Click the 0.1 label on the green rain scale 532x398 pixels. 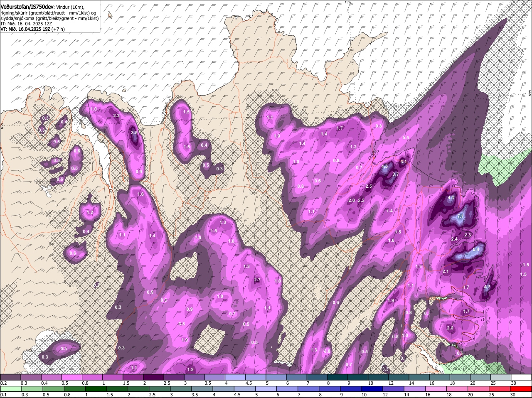(x=3, y=395)
